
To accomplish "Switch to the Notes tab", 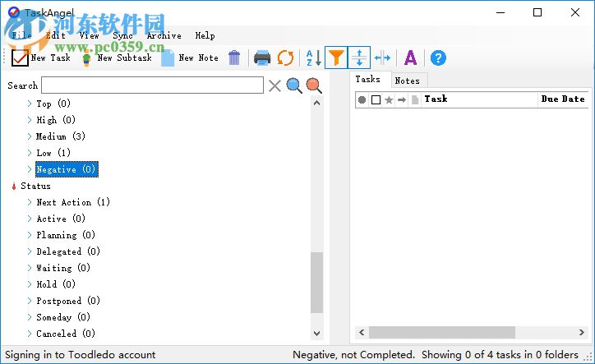I will coord(408,81).
